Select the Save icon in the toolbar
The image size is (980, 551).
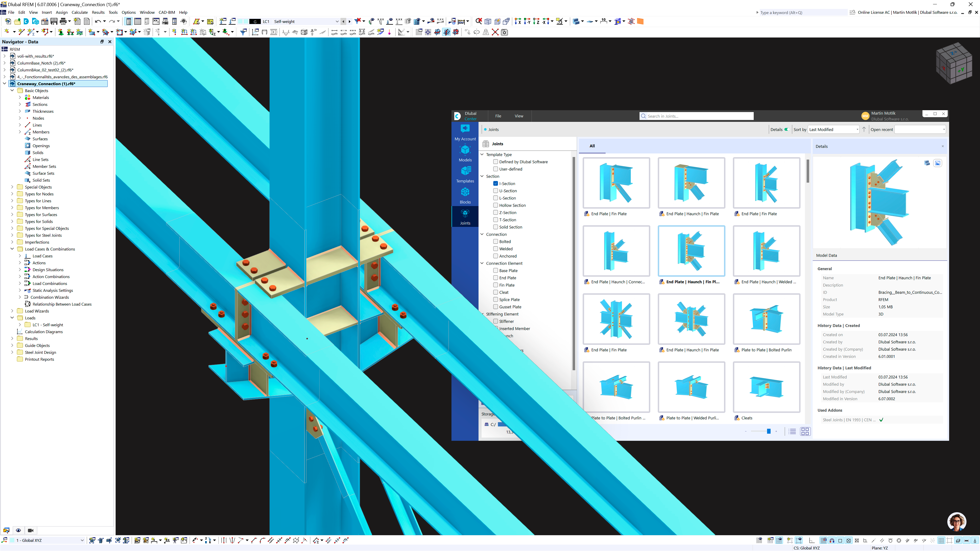click(x=54, y=21)
